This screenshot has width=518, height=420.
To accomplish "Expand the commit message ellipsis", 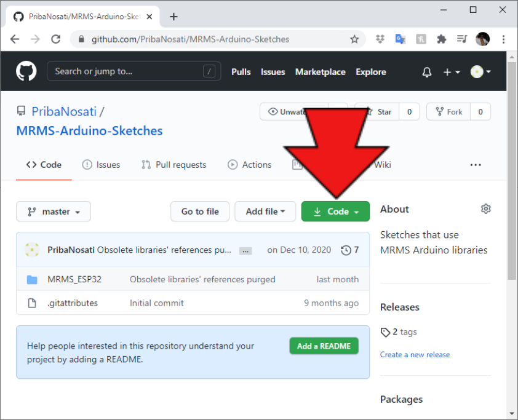I will [245, 251].
